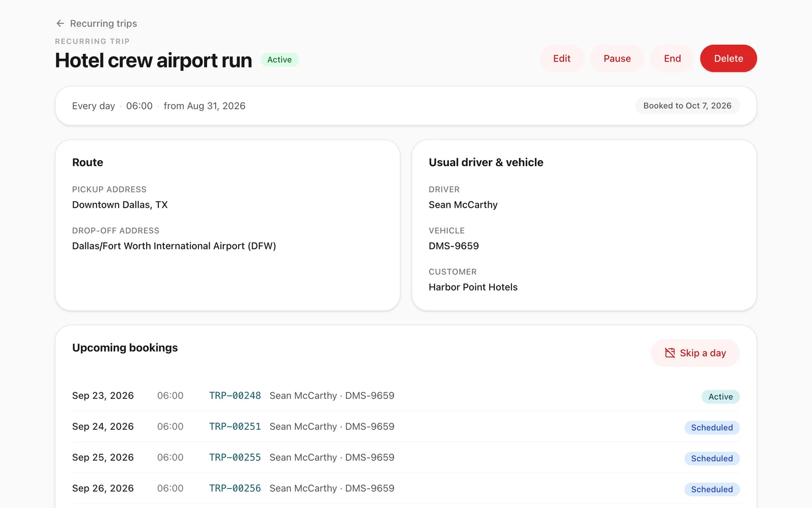Pause the recurring trip
This screenshot has width=812, height=508.
point(617,58)
